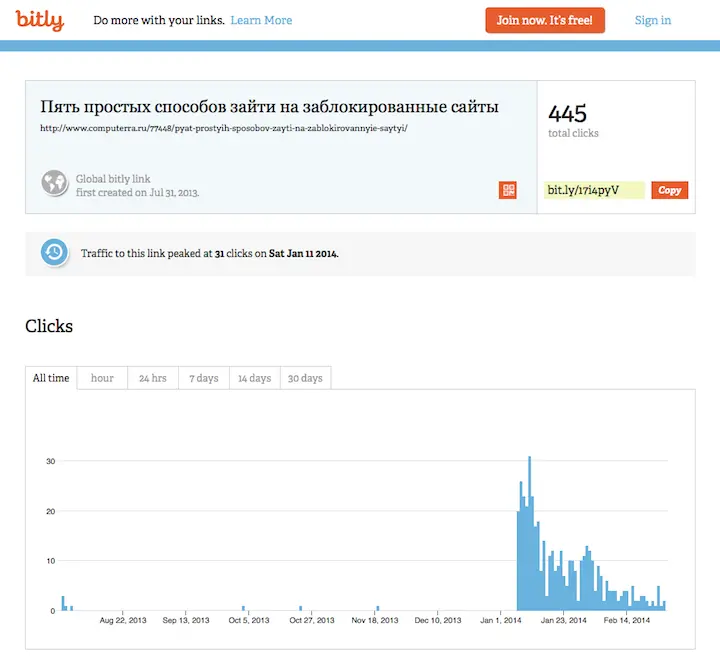720x661 pixels.
Task: Click the Sign in link
Action: [x=653, y=20]
